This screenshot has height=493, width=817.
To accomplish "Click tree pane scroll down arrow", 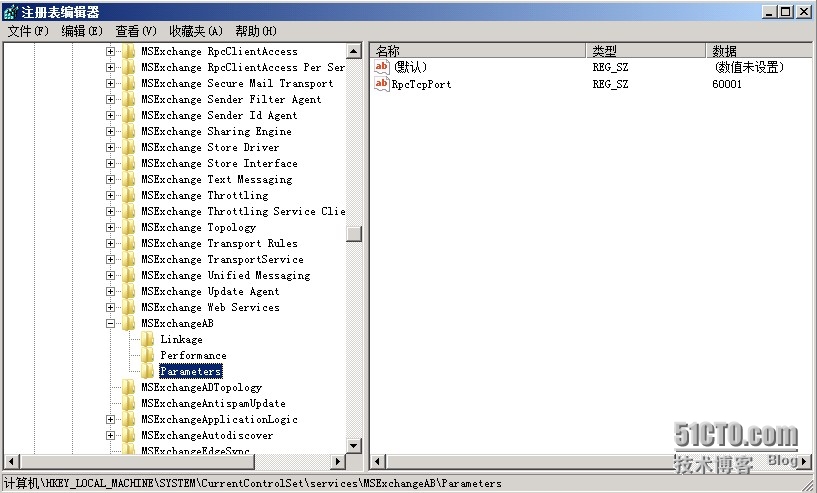I will 354,446.
